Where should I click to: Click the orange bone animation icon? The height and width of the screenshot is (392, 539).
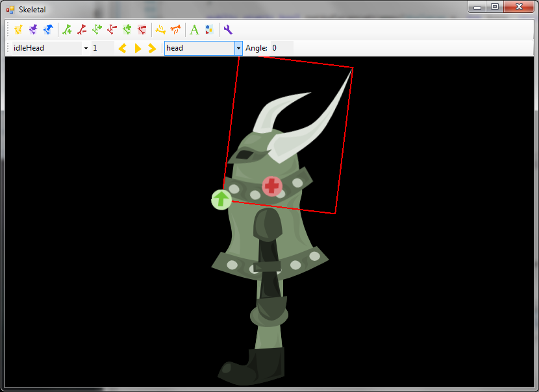point(175,29)
